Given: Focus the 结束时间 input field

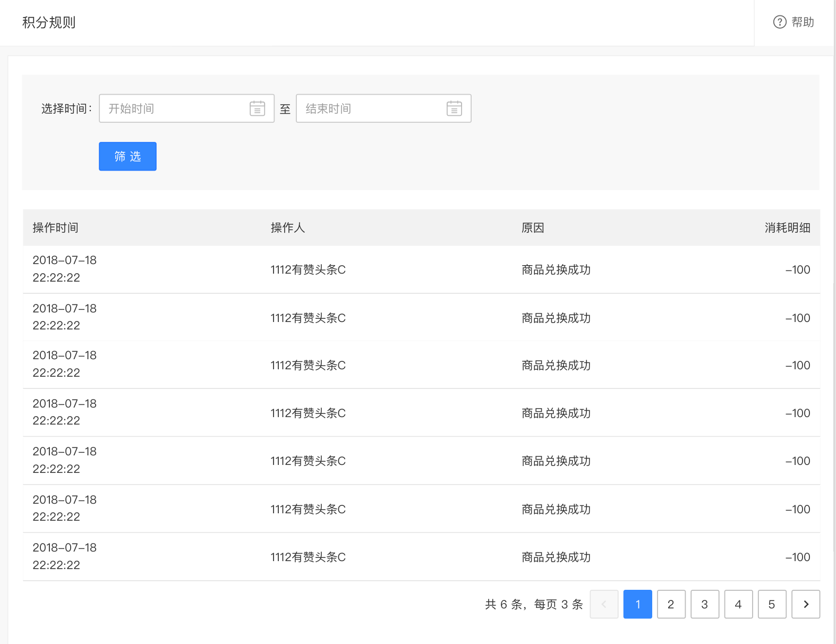Looking at the screenshot, I should point(383,108).
